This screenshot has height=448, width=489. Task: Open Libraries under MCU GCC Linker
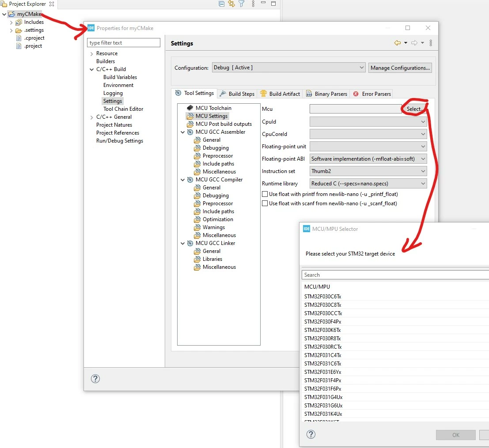(212, 259)
